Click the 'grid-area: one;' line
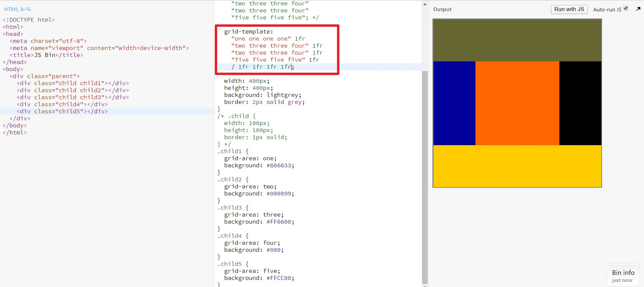Image resolution: width=644 pixels, height=287 pixels. (250, 158)
